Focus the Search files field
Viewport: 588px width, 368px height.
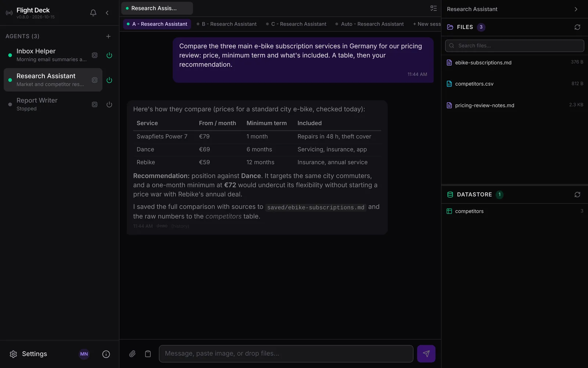514,46
